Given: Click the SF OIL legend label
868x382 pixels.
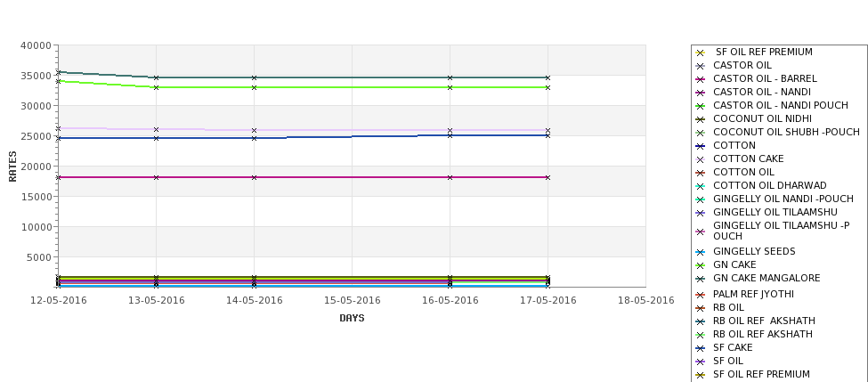Looking at the screenshot, I should [728, 361].
